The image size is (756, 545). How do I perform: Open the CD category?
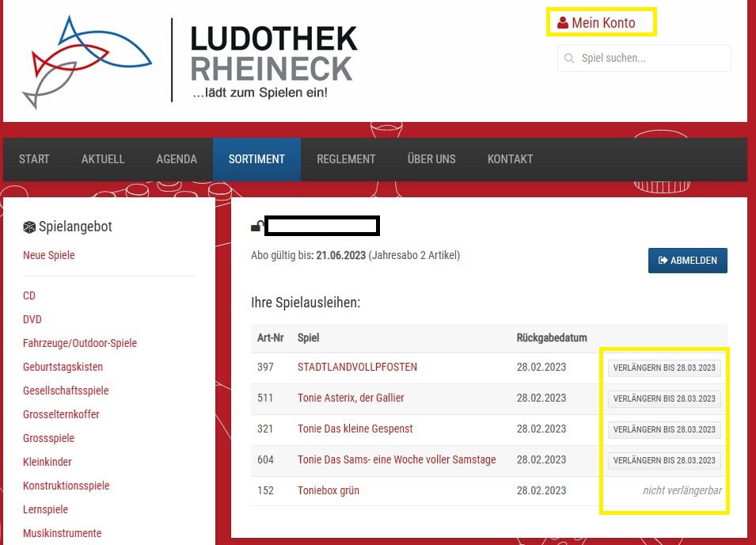click(29, 295)
